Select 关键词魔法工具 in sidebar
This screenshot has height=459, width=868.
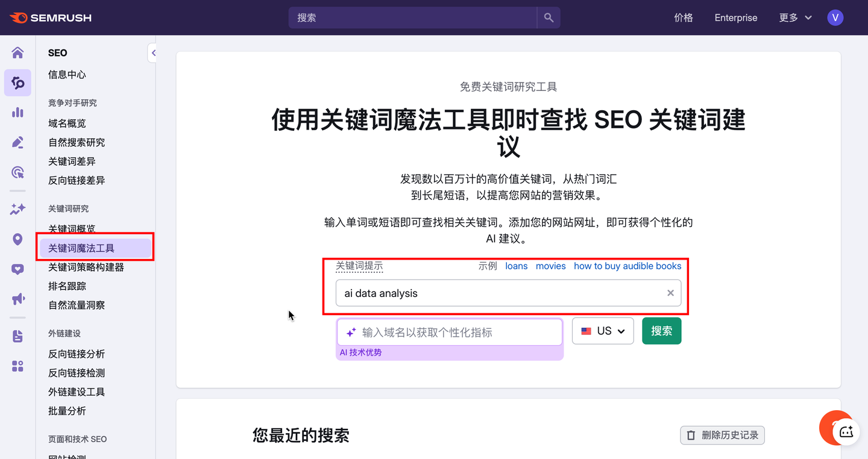(95, 248)
